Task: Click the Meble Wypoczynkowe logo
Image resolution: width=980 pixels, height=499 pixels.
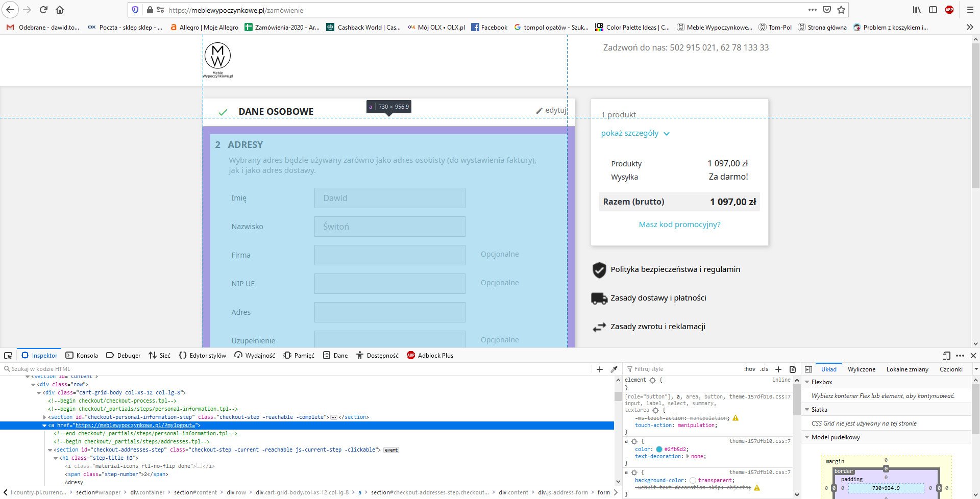Action: pos(218,60)
